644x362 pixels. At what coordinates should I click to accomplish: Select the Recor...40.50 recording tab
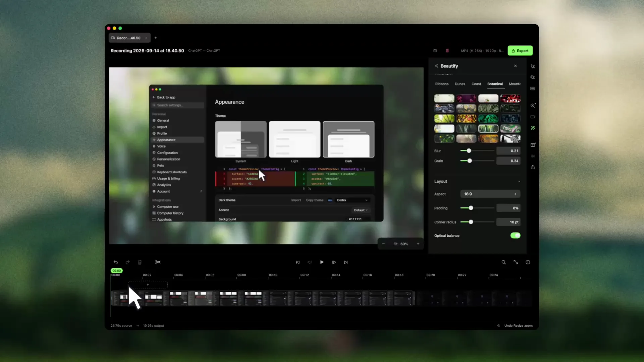click(x=129, y=38)
